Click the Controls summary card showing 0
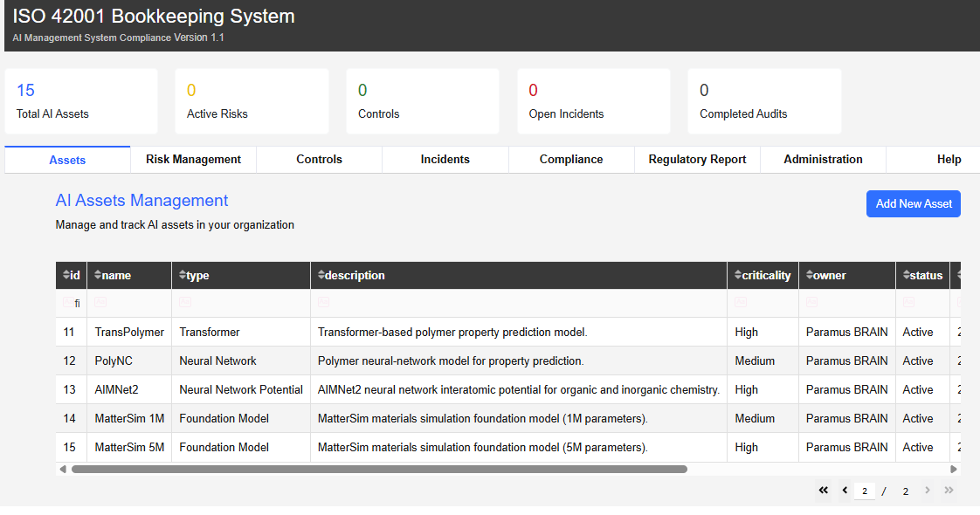980x515 pixels. (423, 101)
